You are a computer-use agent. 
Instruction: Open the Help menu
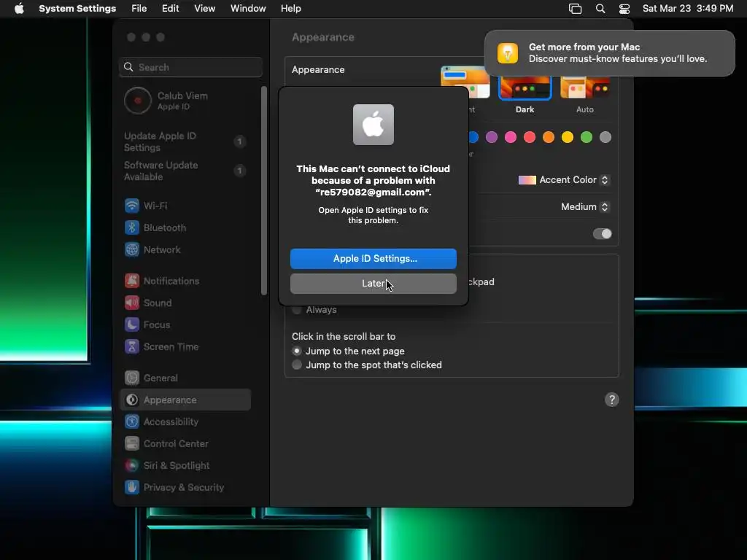[x=290, y=9]
